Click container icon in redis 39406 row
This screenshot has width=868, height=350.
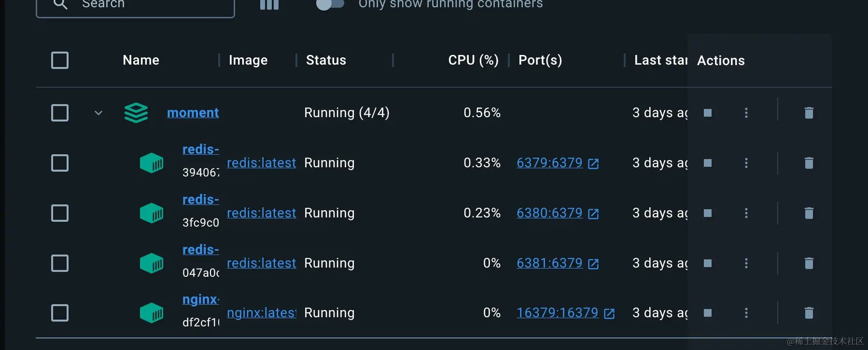(152, 163)
